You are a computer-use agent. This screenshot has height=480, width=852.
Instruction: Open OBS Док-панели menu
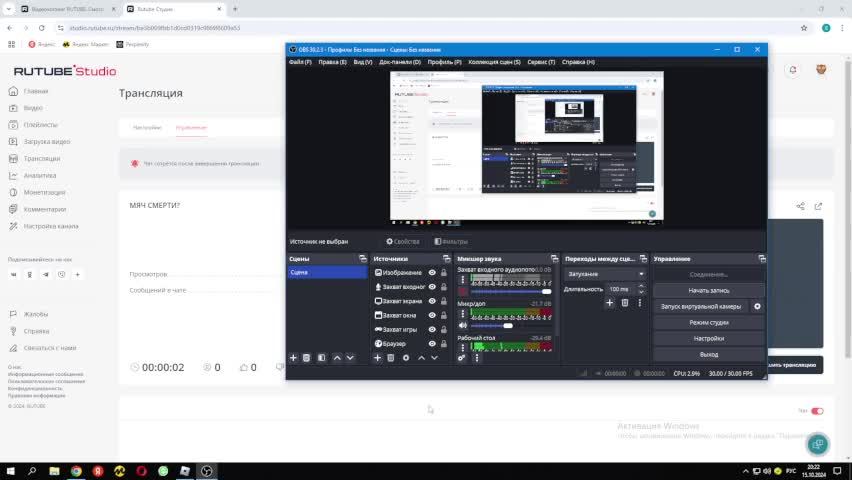coord(400,62)
